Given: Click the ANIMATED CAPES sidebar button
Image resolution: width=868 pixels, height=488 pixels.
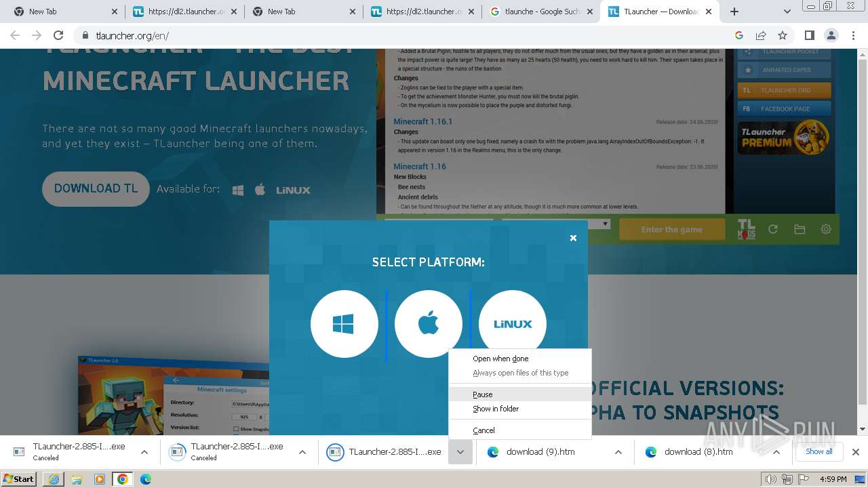Looking at the screenshot, I should (784, 70).
